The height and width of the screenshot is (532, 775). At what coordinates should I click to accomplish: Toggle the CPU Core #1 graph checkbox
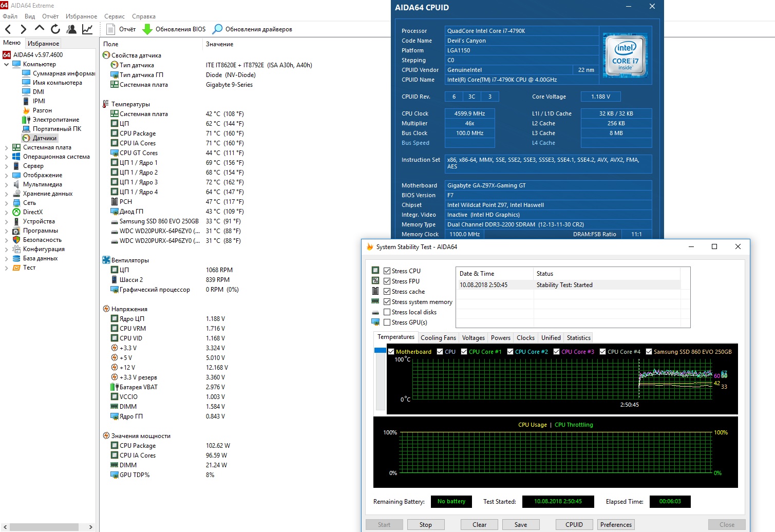pos(464,352)
